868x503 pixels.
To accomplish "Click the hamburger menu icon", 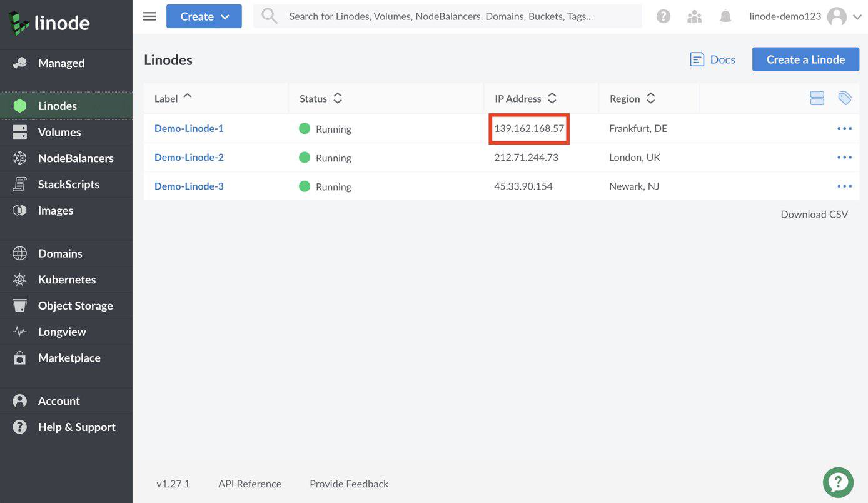I will 149,16.
